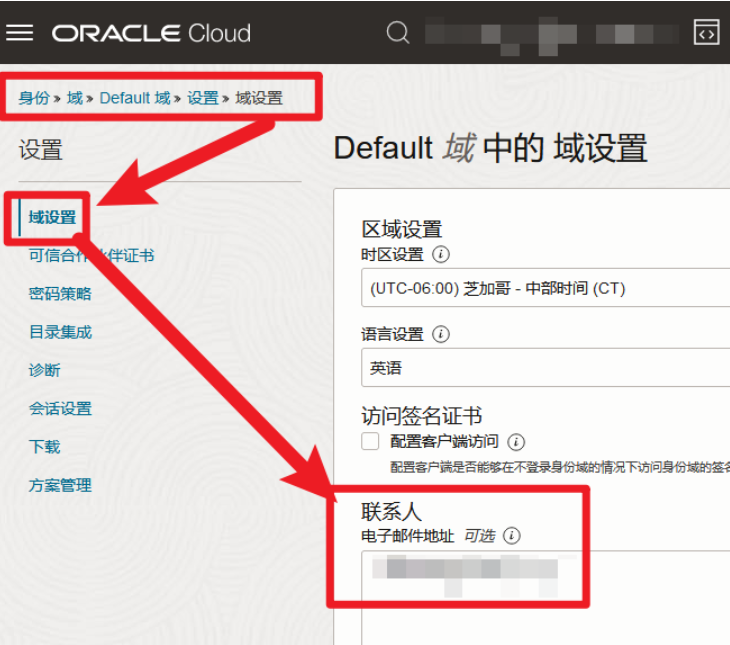Click the search magnifier icon

[x=398, y=33]
